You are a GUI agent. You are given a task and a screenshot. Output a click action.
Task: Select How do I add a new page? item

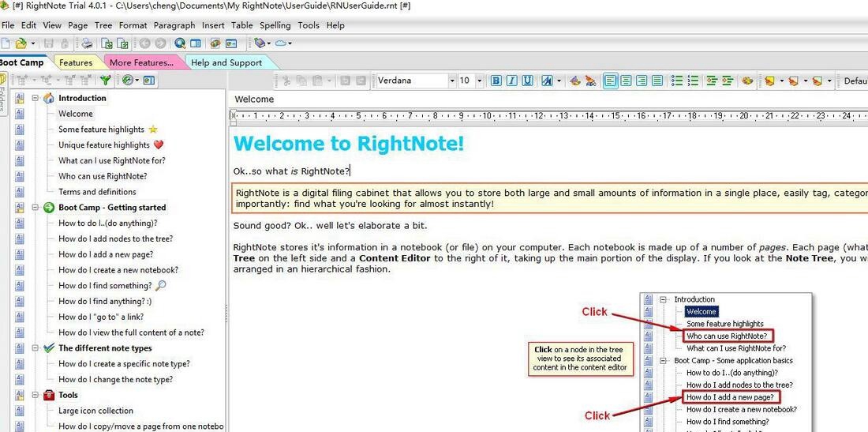pyautogui.click(x=106, y=254)
